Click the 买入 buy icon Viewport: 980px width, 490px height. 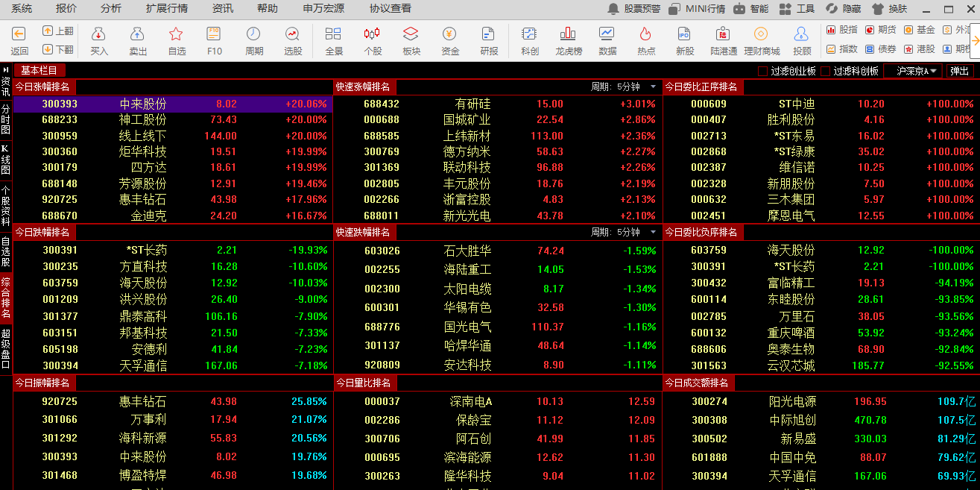pos(98,40)
